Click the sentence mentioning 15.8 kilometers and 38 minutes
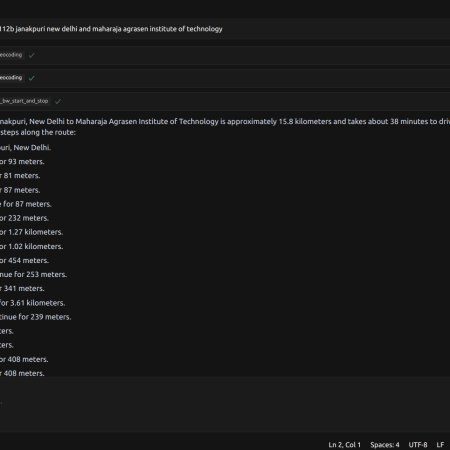 click(225, 121)
